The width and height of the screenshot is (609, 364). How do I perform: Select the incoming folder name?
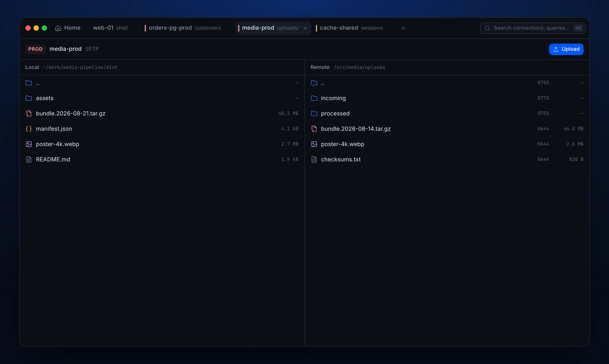(x=333, y=98)
